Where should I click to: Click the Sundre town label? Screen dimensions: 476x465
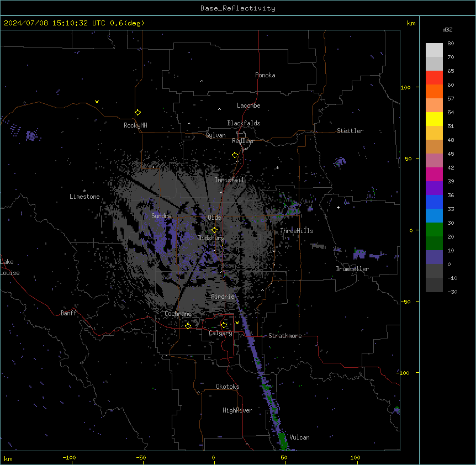pos(161,216)
